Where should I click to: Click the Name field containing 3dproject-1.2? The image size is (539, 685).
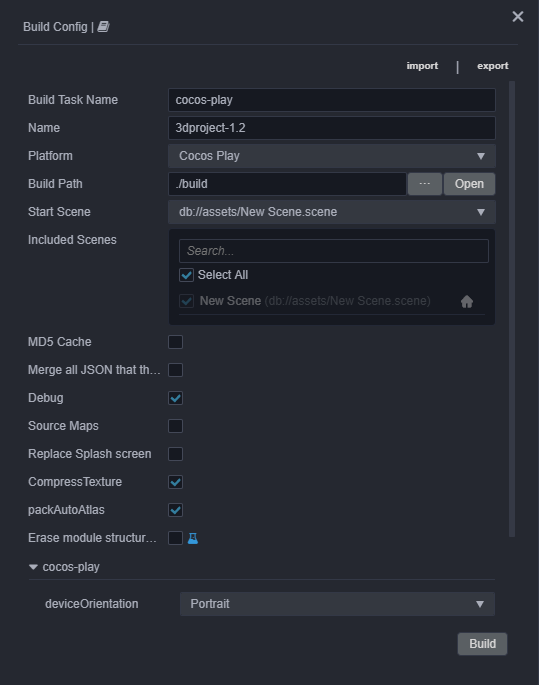[x=332, y=128]
